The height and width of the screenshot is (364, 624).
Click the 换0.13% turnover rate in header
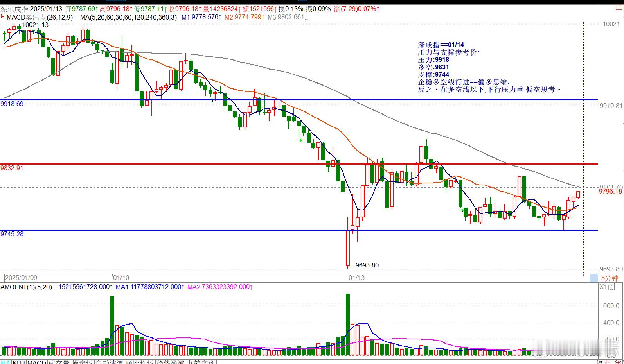tap(291, 9)
